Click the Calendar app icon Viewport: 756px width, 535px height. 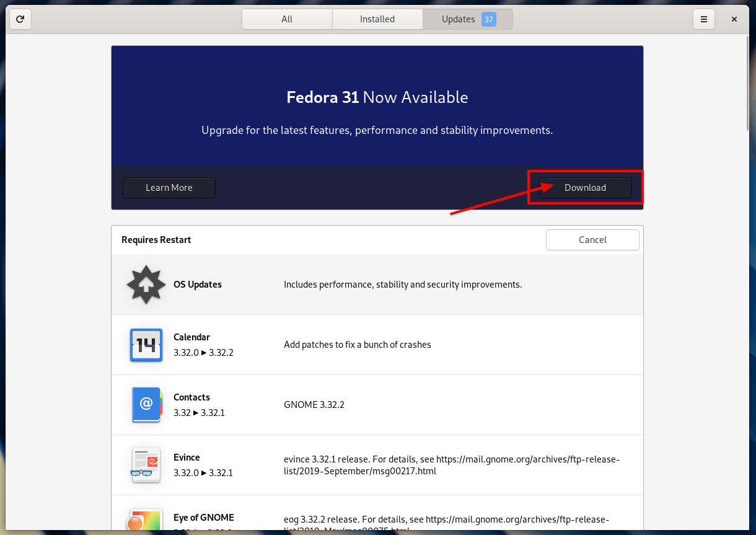(x=146, y=345)
